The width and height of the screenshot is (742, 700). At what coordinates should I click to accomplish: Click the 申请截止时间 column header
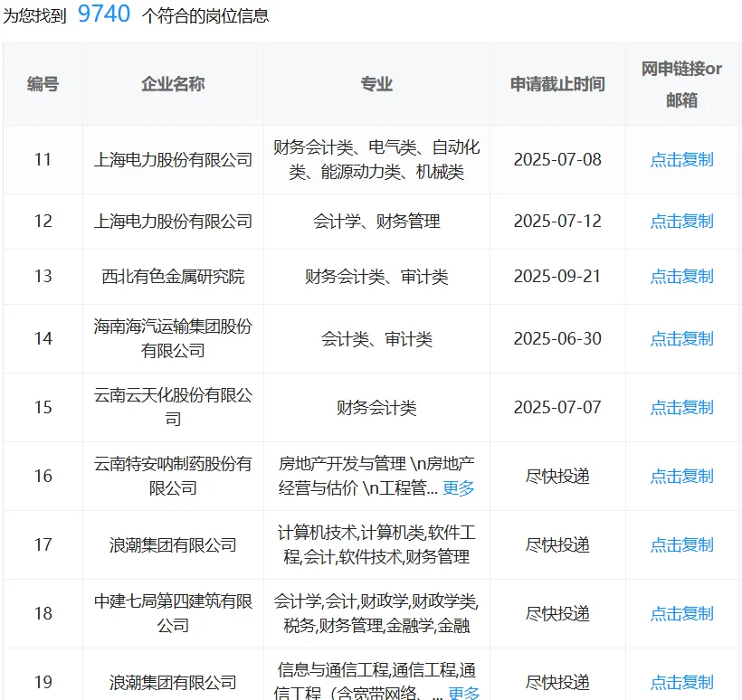pyautogui.click(x=557, y=84)
